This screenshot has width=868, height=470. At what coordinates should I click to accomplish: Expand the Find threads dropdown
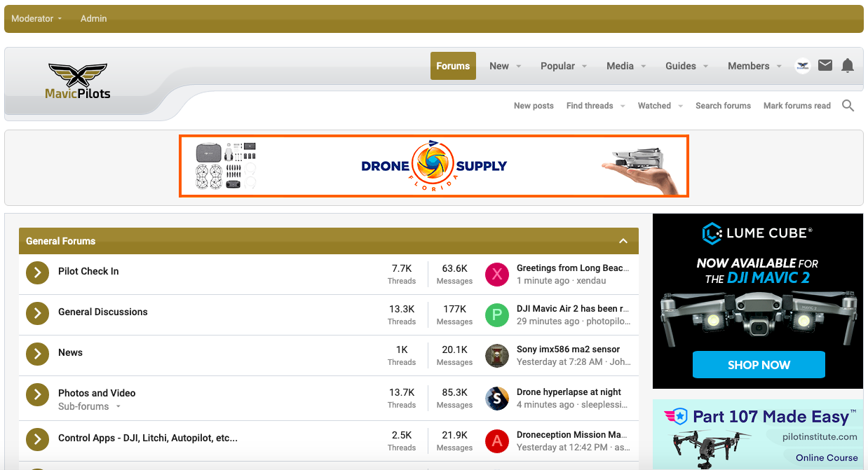622,106
